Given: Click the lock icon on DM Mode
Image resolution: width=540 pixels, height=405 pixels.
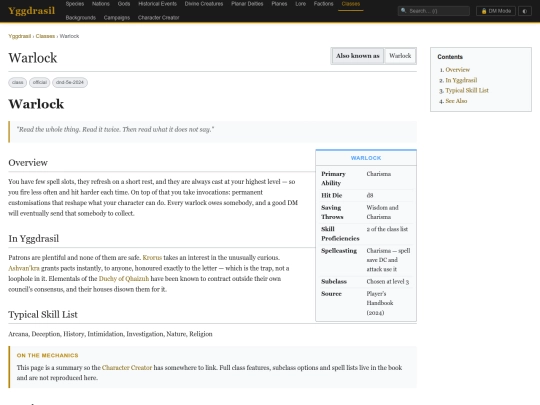Looking at the screenshot, I should 484,11.
